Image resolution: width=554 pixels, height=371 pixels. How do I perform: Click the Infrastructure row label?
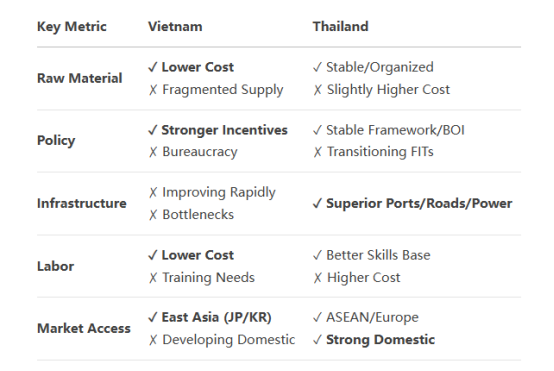82,203
